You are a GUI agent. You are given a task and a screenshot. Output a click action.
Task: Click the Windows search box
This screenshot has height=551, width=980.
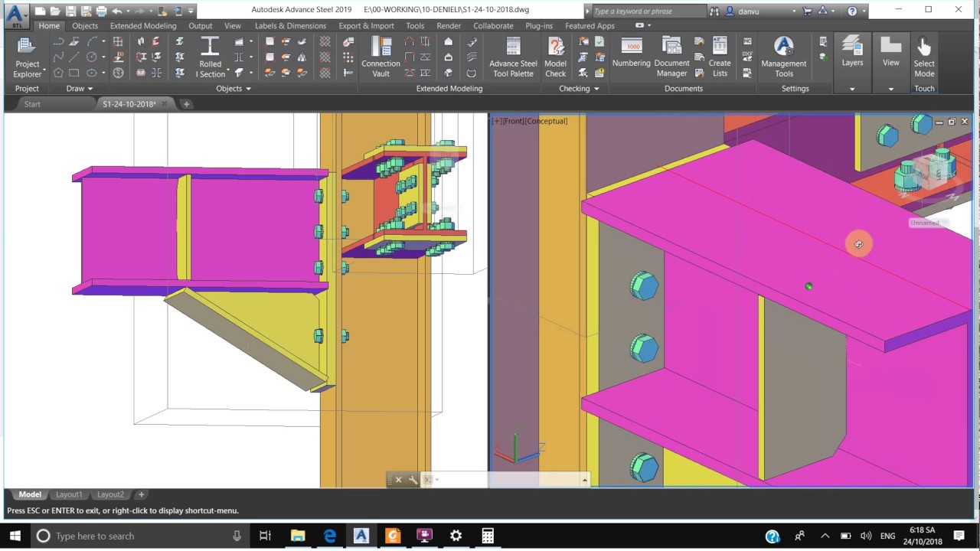coord(140,536)
